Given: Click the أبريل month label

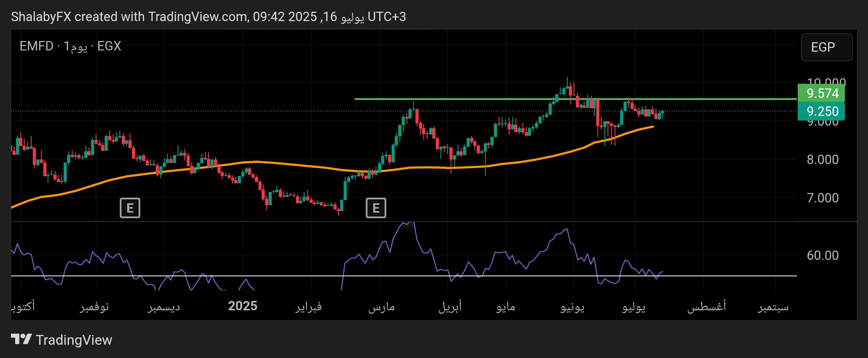Looking at the screenshot, I should [450, 306].
